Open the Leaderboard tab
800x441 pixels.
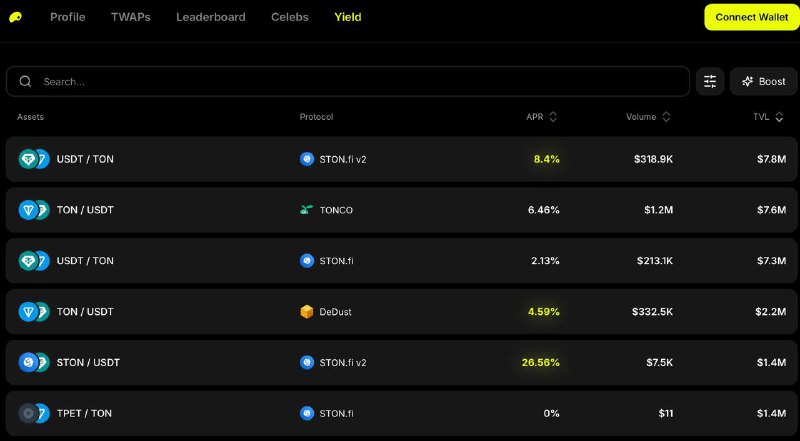tap(211, 17)
